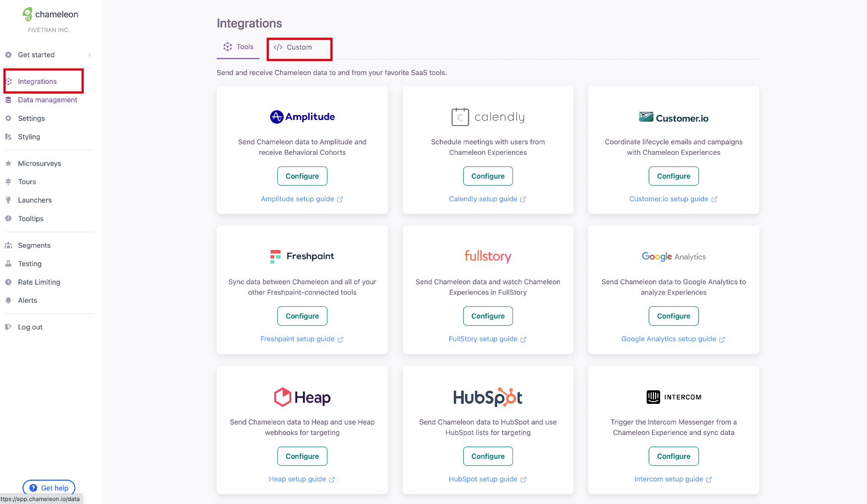Click the HubSpot logo

point(488,397)
